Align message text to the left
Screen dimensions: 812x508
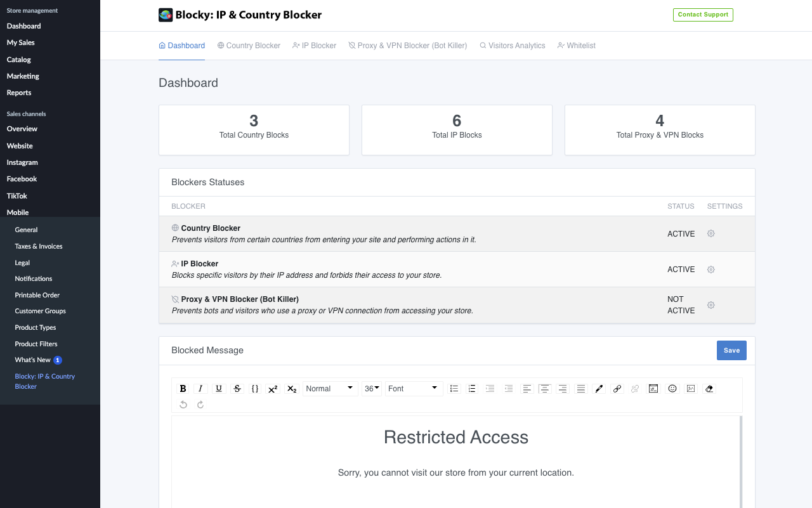pos(527,389)
